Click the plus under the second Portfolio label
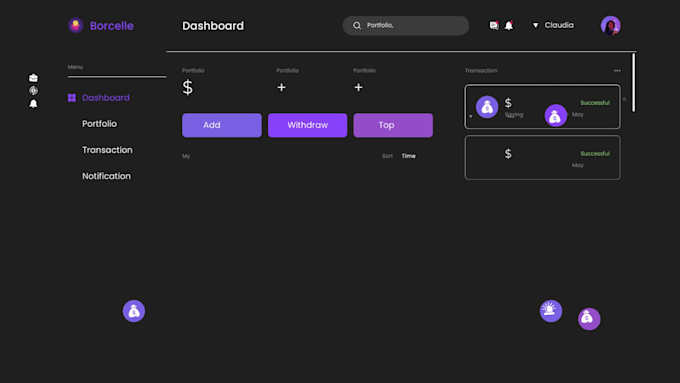Image resolution: width=680 pixels, height=383 pixels. [281, 87]
